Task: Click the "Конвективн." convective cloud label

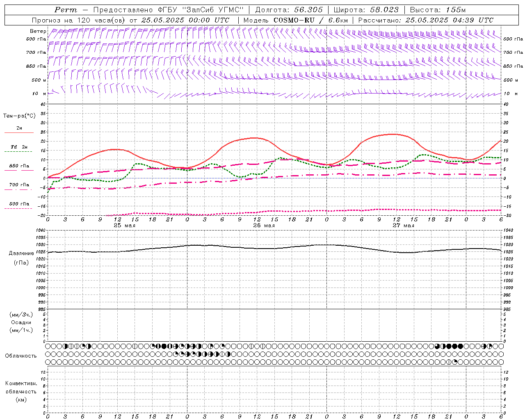Action: (21, 383)
